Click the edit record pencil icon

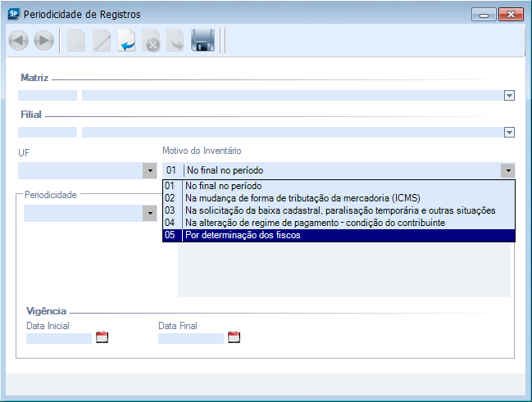pyautogui.click(x=102, y=41)
